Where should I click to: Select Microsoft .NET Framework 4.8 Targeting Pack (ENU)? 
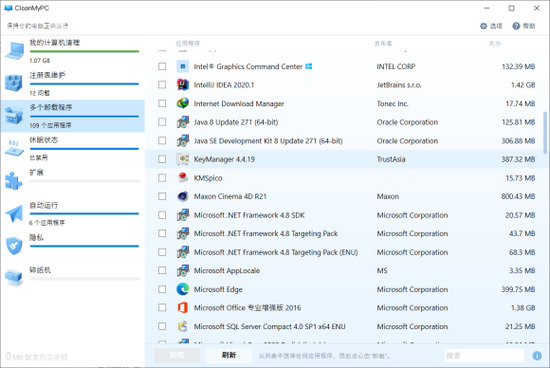click(276, 252)
